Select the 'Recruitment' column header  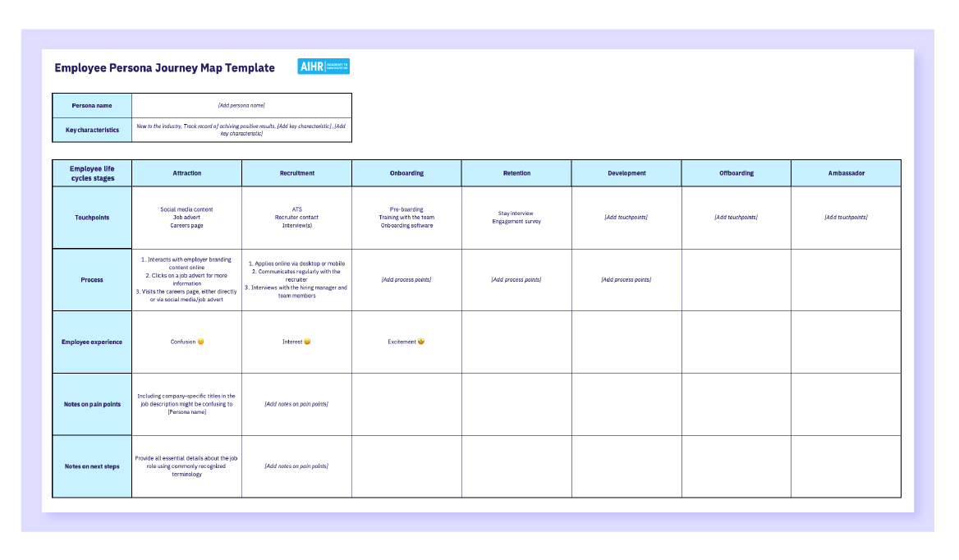pos(296,173)
